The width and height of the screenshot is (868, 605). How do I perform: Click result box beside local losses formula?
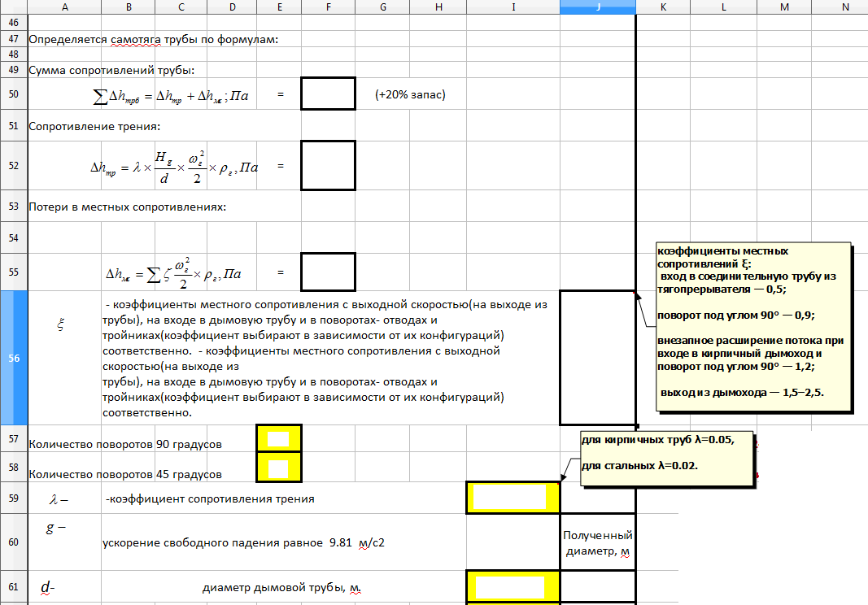click(328, 272)
